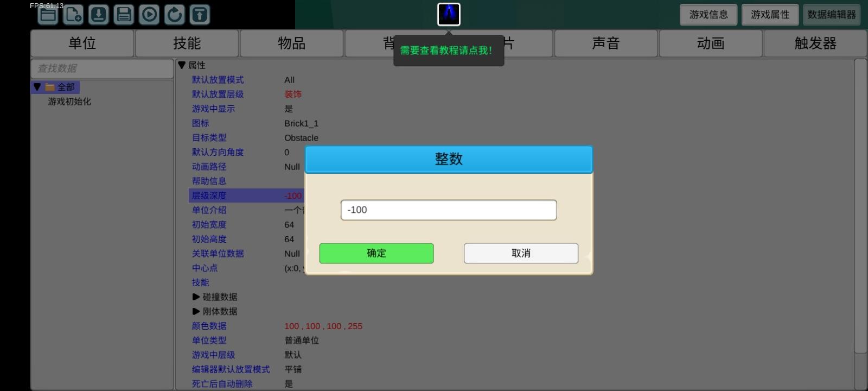868x391 pixels.
Task: Select the 死亡后自动删除 property
Action: point(222,384)
